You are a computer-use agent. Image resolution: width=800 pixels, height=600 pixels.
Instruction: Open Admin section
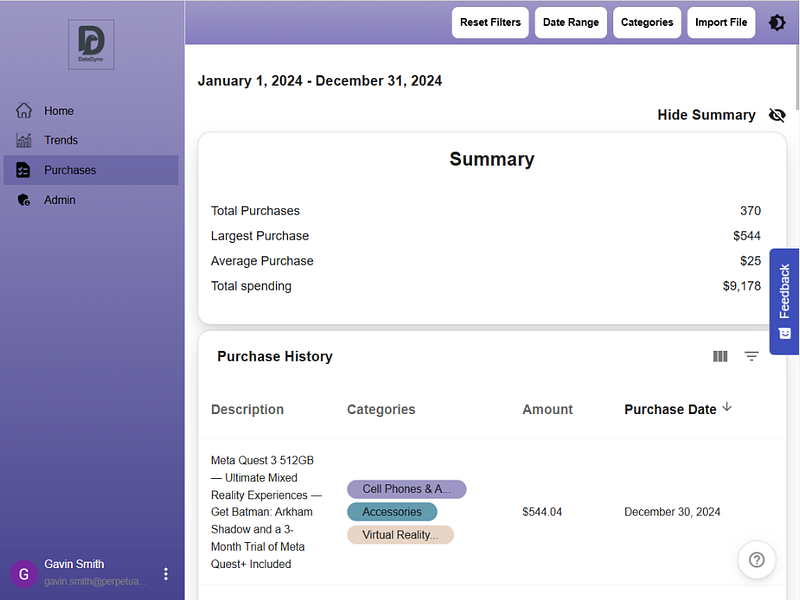click(91, 200)
